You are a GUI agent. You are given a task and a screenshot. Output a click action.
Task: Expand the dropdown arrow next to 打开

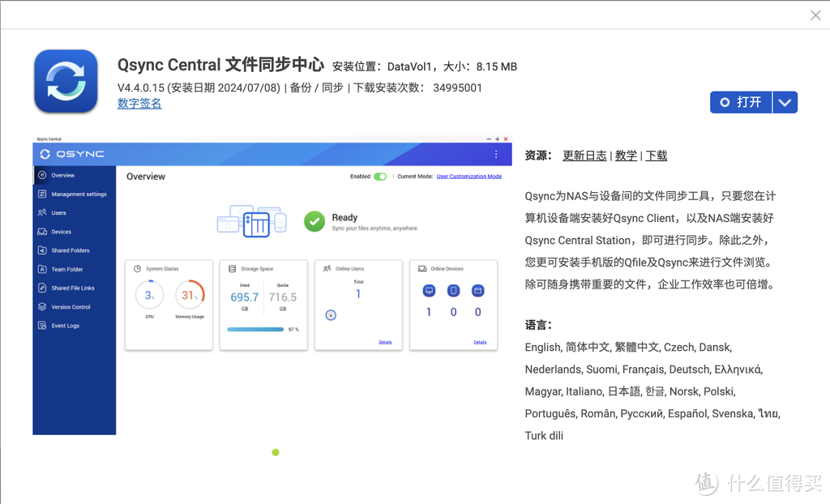point(784,102)
